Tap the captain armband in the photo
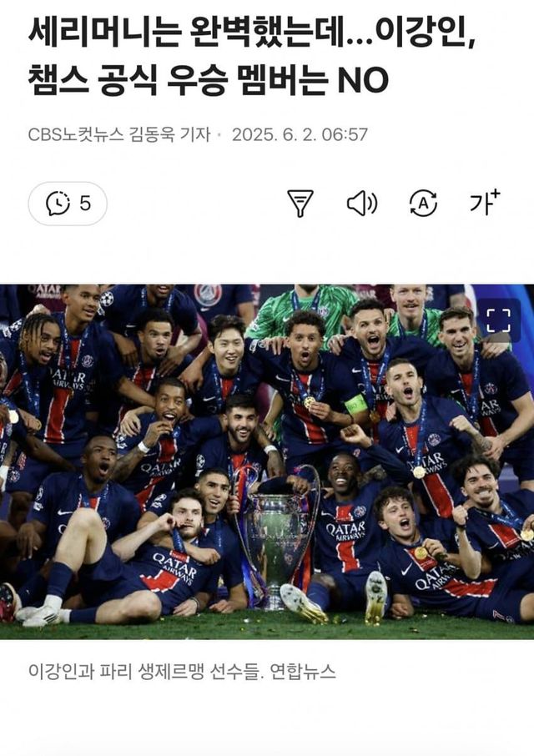The image size is (534, 756). (355, 405)
